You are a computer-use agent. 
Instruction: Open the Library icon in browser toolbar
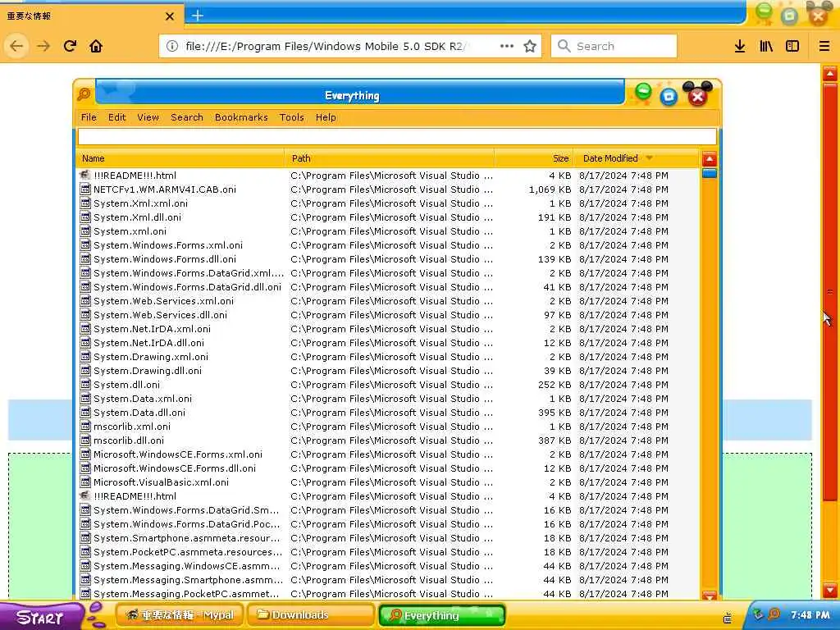[x=766, y=47]
